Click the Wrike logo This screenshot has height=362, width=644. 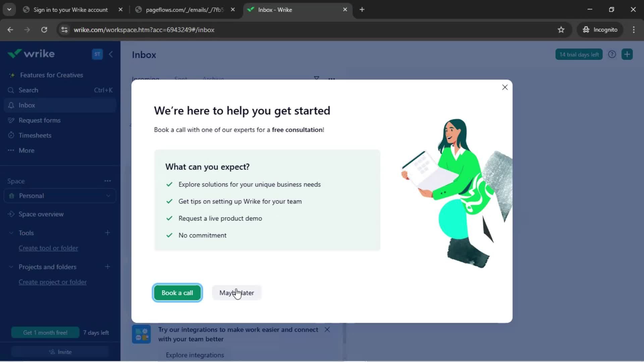pos(31,54)
